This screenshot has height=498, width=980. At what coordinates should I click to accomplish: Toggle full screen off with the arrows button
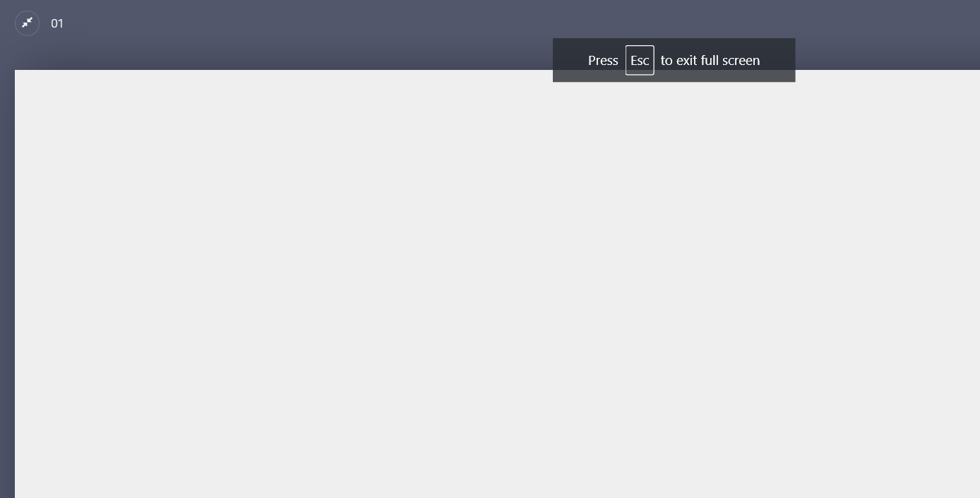click(x=27, y=23)
